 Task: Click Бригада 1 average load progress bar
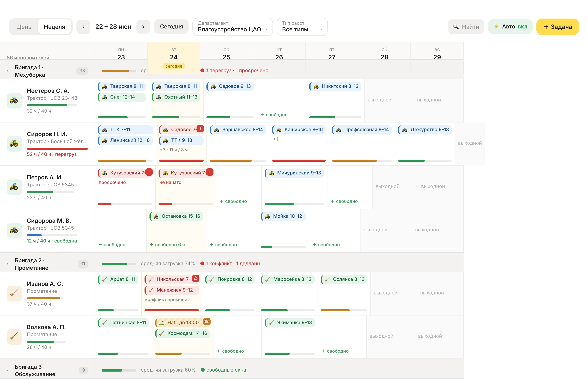coord(119,71)
